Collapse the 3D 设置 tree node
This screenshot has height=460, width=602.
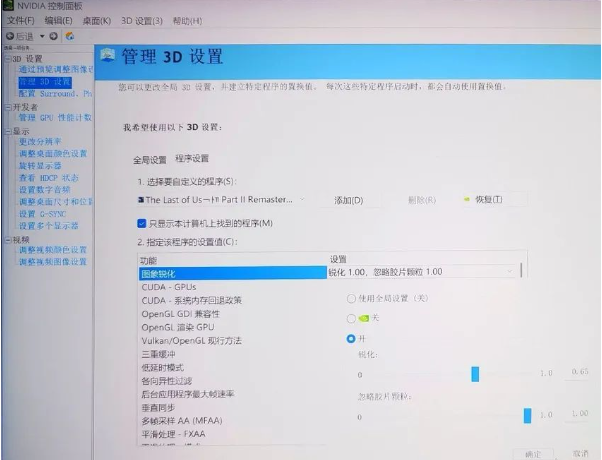pos(8,59)
